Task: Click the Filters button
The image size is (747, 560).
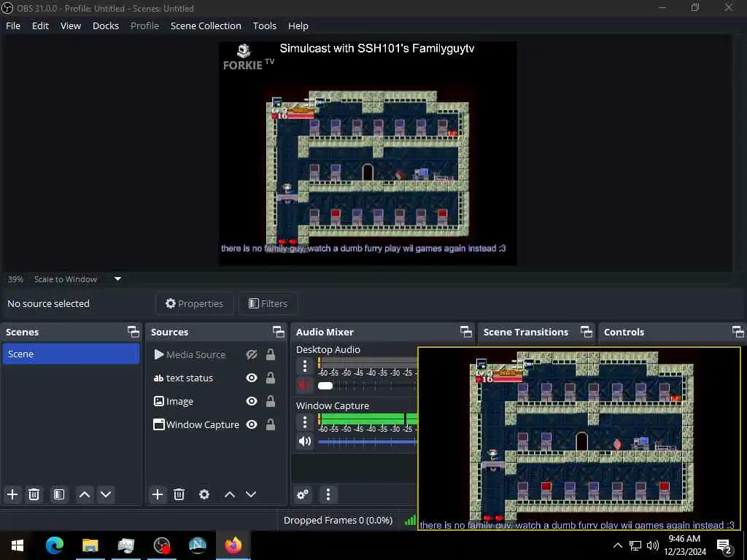Action: (268, 303)
